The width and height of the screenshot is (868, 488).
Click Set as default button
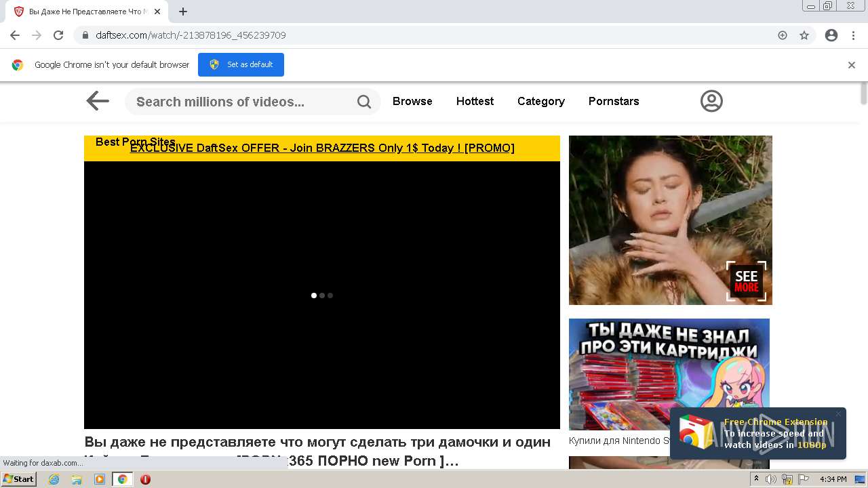[x=241, y=64]
